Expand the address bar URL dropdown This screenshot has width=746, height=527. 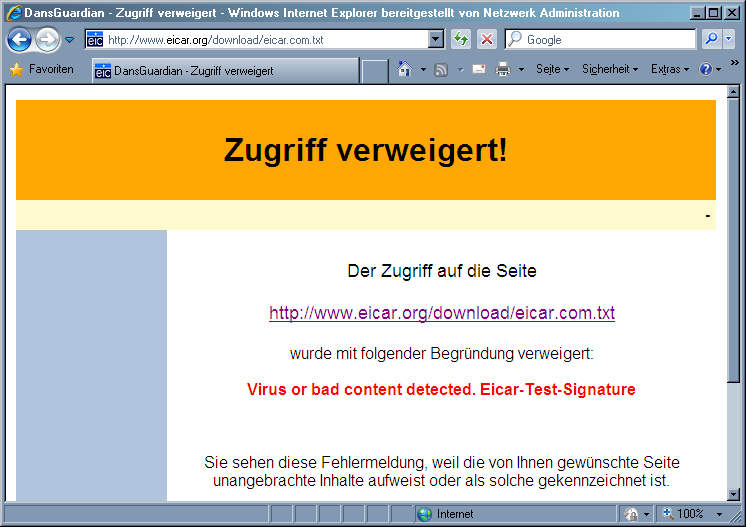(435, 40)
